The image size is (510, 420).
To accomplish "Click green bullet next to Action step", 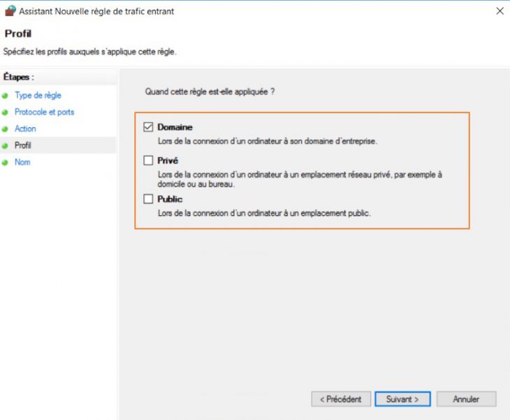I will (x=5, y=129).
